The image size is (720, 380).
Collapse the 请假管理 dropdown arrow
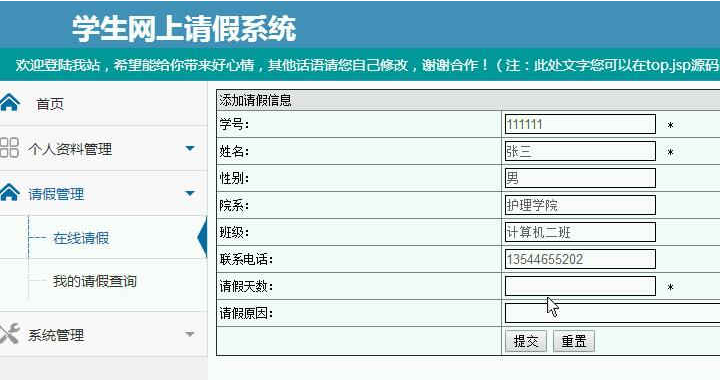tap(190, 193)
